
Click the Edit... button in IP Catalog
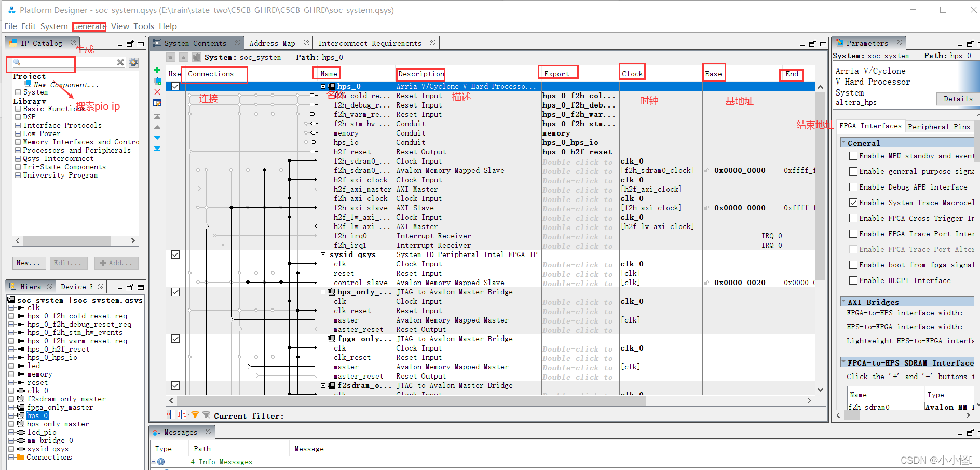pyautogui.click(x=67, y=263)
